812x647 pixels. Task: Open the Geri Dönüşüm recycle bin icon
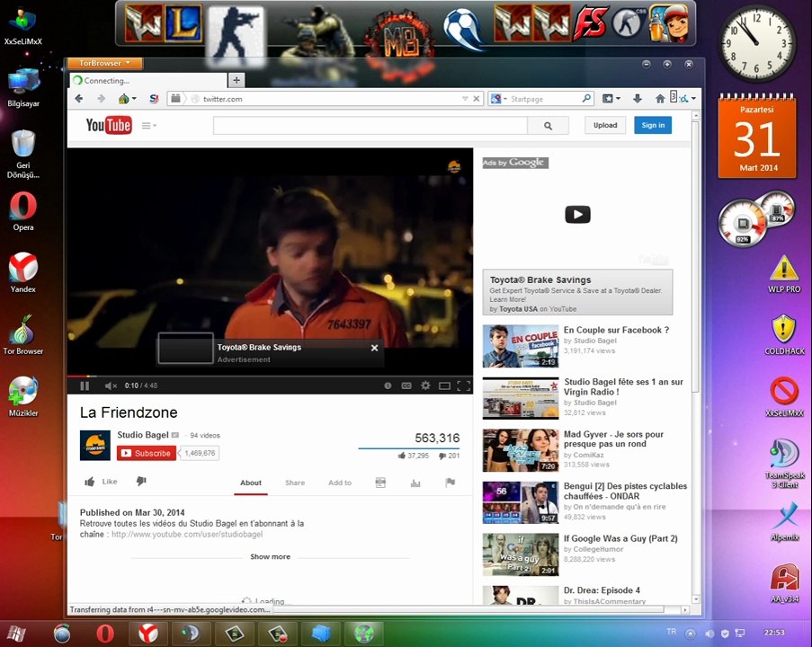coord(23,155)
